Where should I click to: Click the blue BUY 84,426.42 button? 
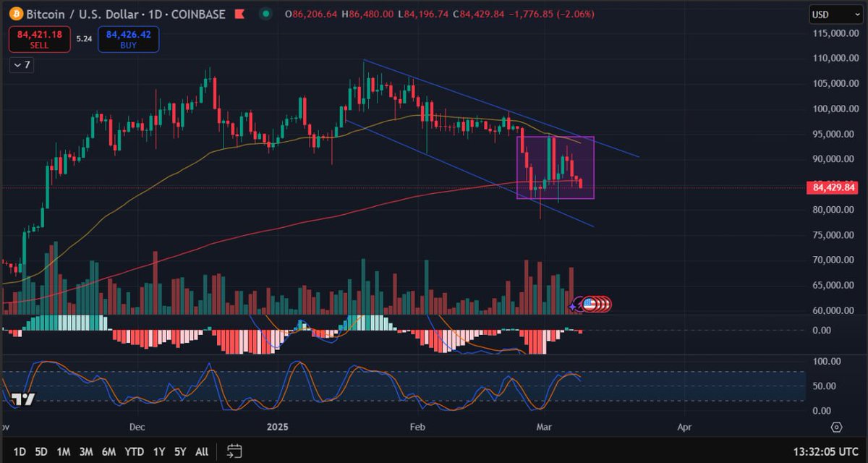130,38
